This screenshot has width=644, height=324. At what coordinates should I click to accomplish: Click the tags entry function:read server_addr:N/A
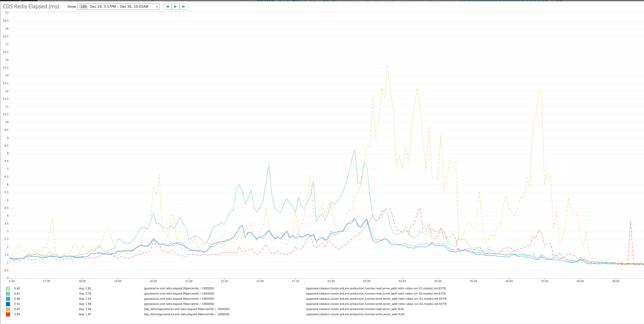coord(355,309)
